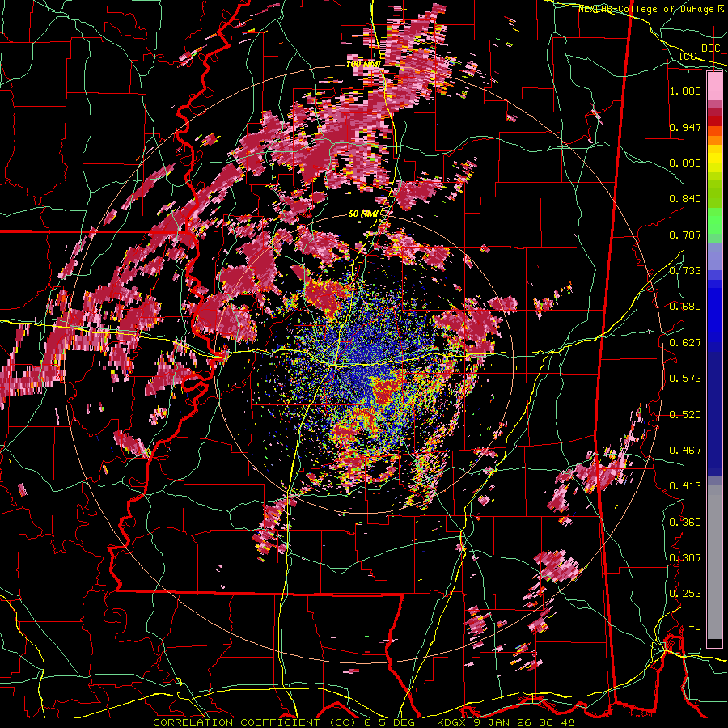Click the 0.680 scale label
Screen dimensions: 728x728
[x=685, y=306]
